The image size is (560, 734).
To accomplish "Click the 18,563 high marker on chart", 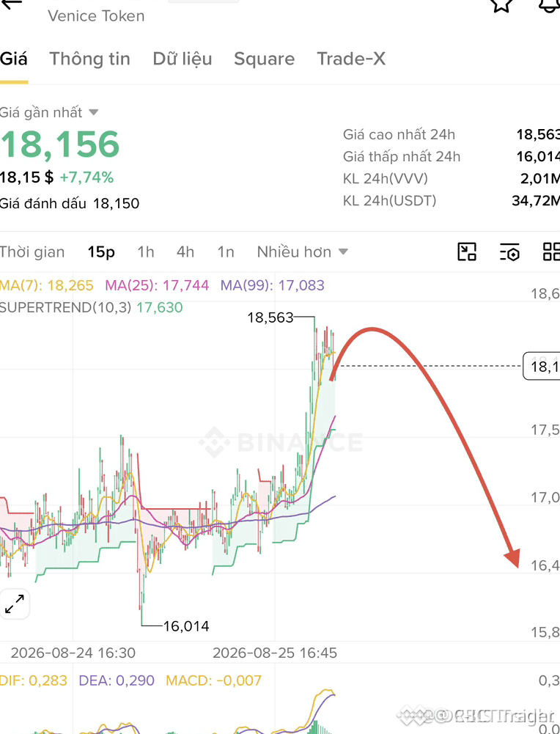I will (270, 318).
